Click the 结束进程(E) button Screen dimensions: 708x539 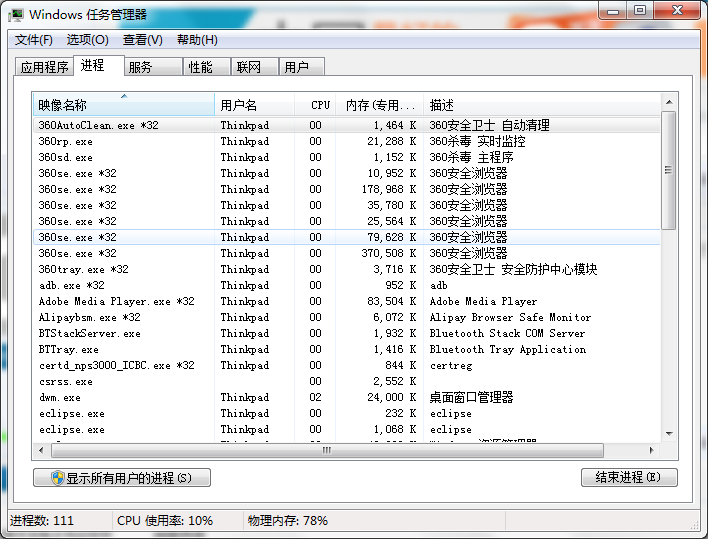pyautogui.click(x=629, y=477)
